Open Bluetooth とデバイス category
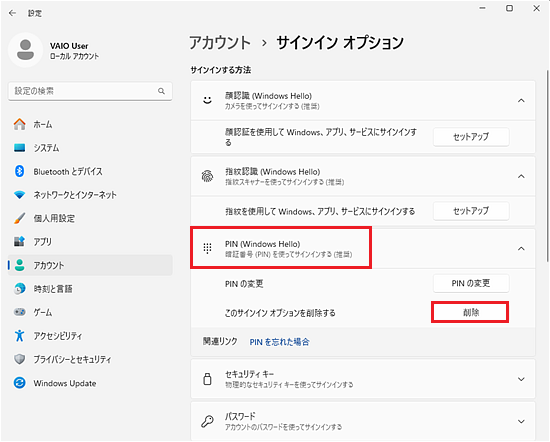 (x=90, y=171)
